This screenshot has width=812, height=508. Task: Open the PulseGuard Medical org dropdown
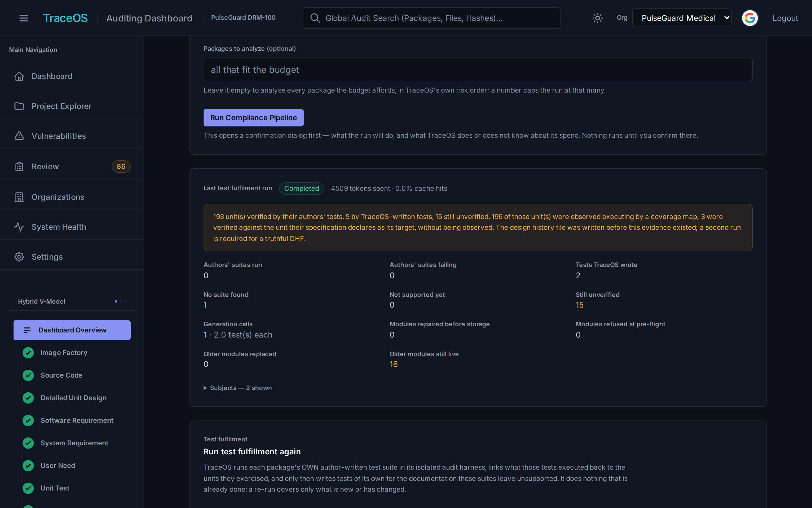(682, 18)
